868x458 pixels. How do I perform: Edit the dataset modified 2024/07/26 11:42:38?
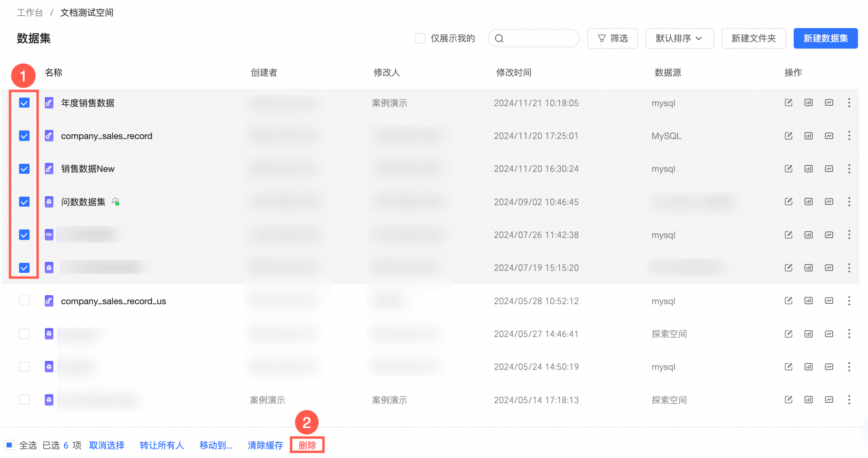point(788,235)
